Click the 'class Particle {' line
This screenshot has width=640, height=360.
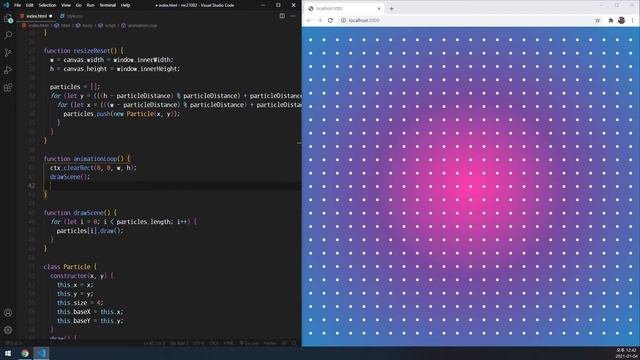click(70, 267)
